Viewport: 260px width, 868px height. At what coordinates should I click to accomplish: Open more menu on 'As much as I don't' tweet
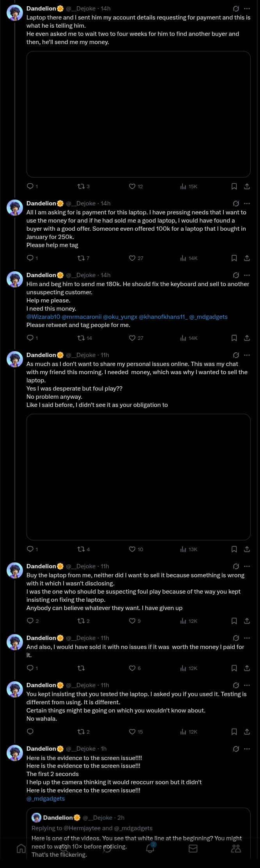247,355
